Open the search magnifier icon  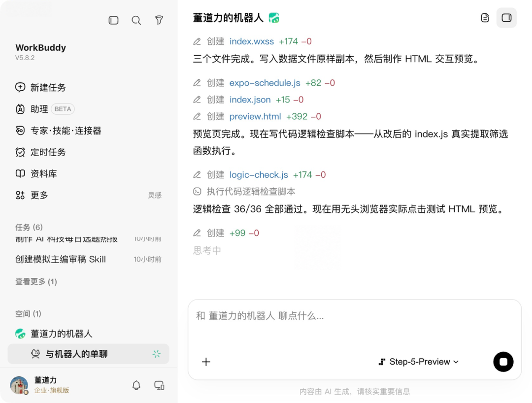136,20
